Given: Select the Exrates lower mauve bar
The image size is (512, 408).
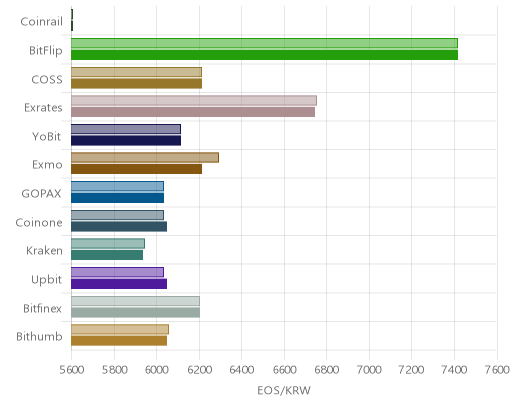Looking at the screenshot, I should (193, 112).
